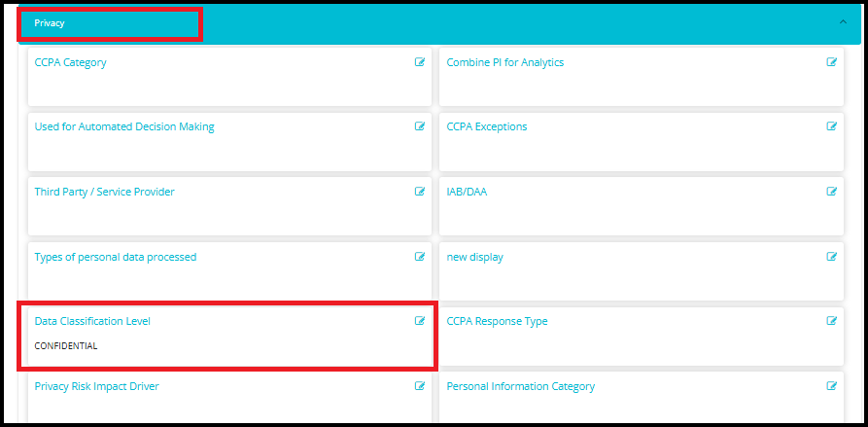Select the CONFIDENTIAL classification value
This screenshot has width=868, height=427.
[x=66, y=345]
